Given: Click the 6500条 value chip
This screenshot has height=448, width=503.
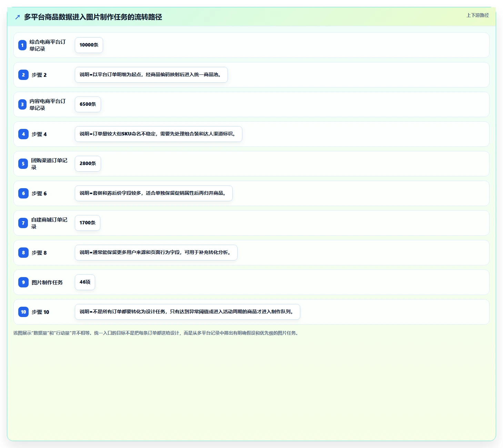Looking at the screenshot, I should pyautogui.click(x=88, y=104).
